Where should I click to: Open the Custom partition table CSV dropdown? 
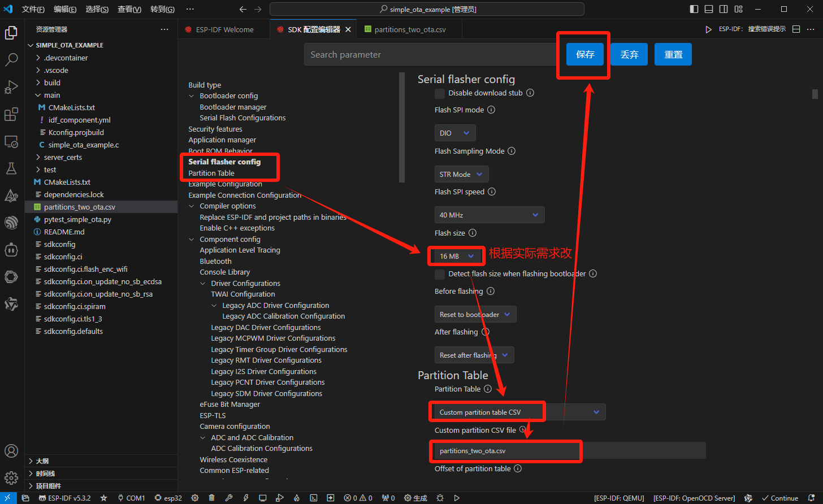(520, 412)
